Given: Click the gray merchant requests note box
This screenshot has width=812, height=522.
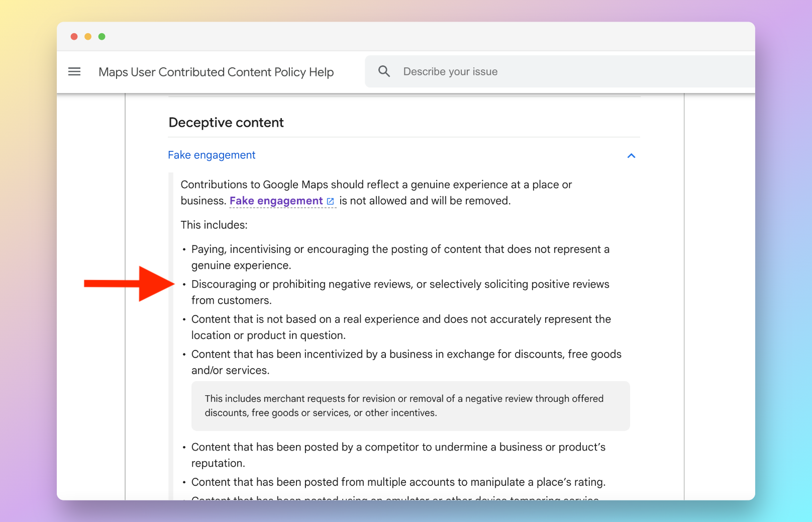Looking at the screenshot, I should pos(410,406).
